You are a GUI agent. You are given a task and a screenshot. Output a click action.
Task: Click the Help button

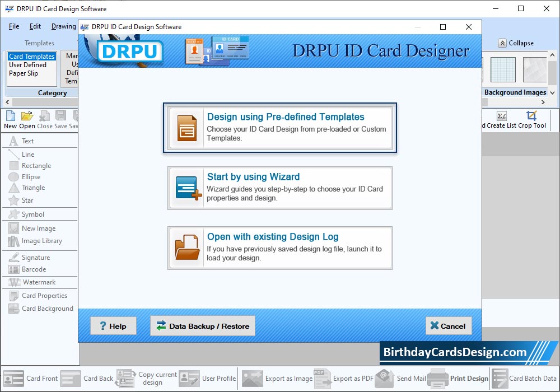pos(113,326)
